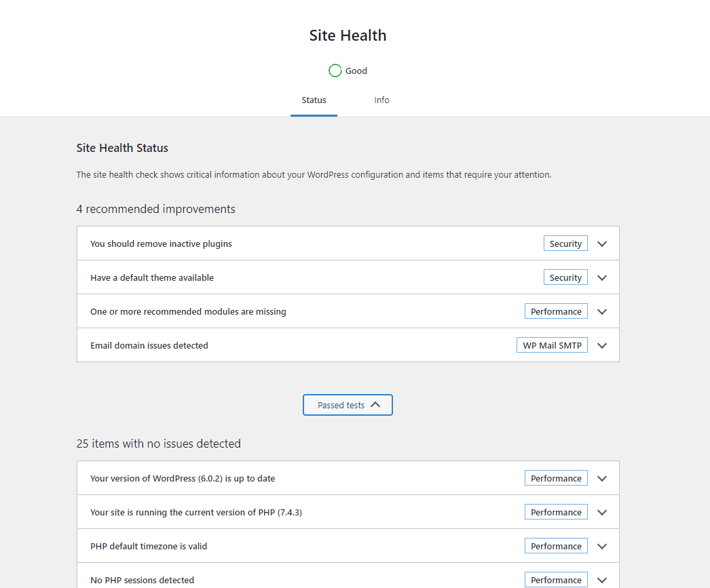Expand the current PHP version chevron

[602, 512]
